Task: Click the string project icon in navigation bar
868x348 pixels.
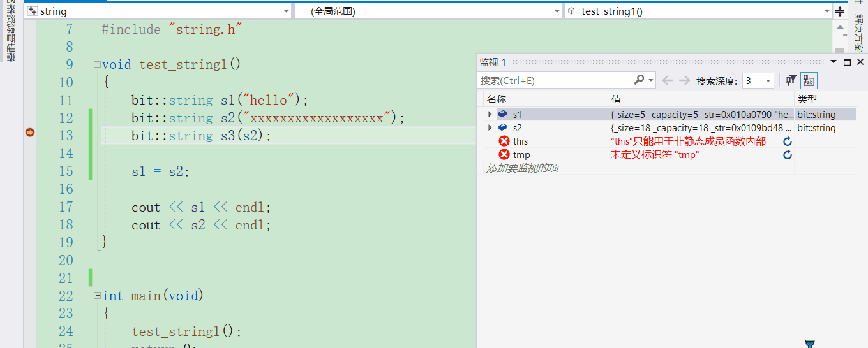Action: [x=32, y=11]
